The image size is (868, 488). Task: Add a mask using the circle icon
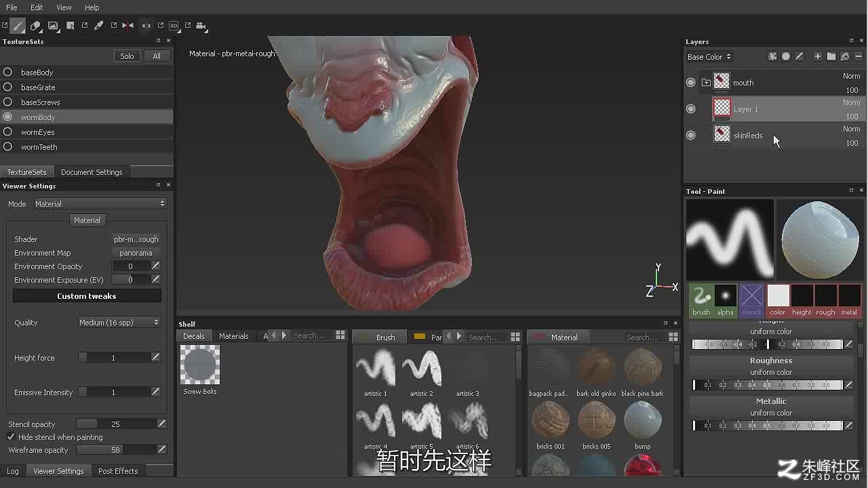tap(786, 56)
